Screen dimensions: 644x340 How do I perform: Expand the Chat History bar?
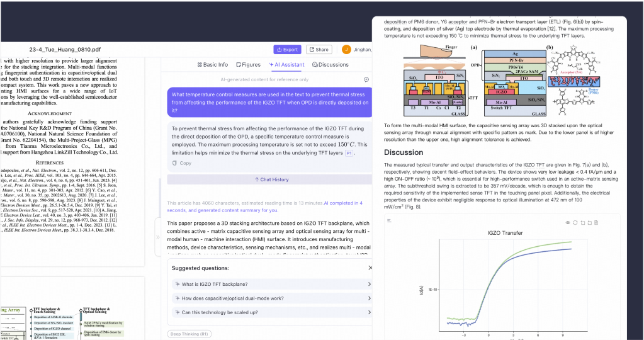coord(269,179)
